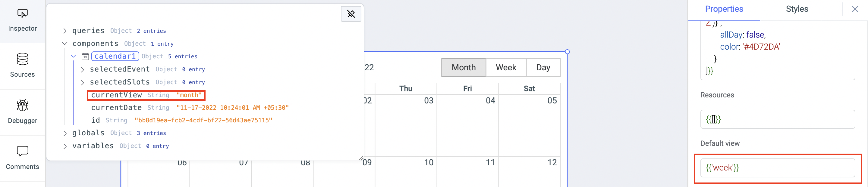Image resolution: width=868 pixels, height=187 pixels.
Task: Unpin the state inspector popup
Action: (x=351, y=14)
